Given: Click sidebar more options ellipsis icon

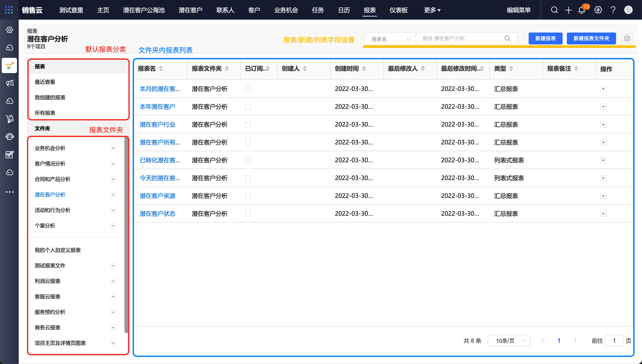Looking at the screenshot, I should pyautogui.click(x=10, y=192).
